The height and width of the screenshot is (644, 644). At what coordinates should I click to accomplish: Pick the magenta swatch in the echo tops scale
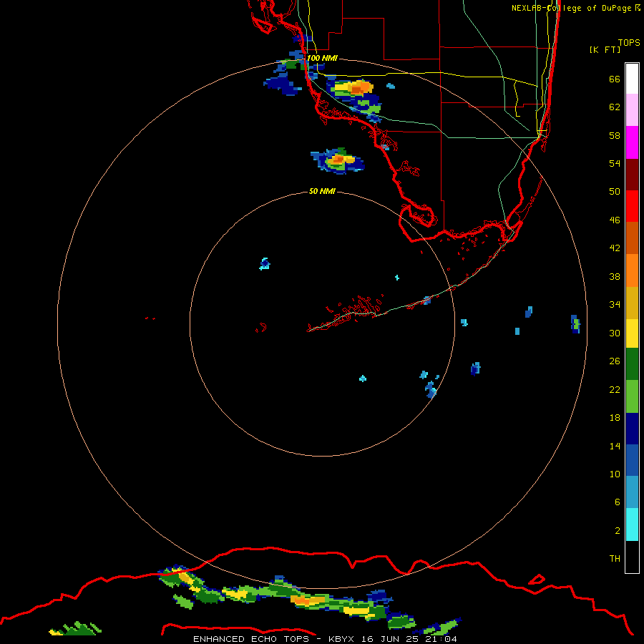pyautogui.click(x=632, y=142)
